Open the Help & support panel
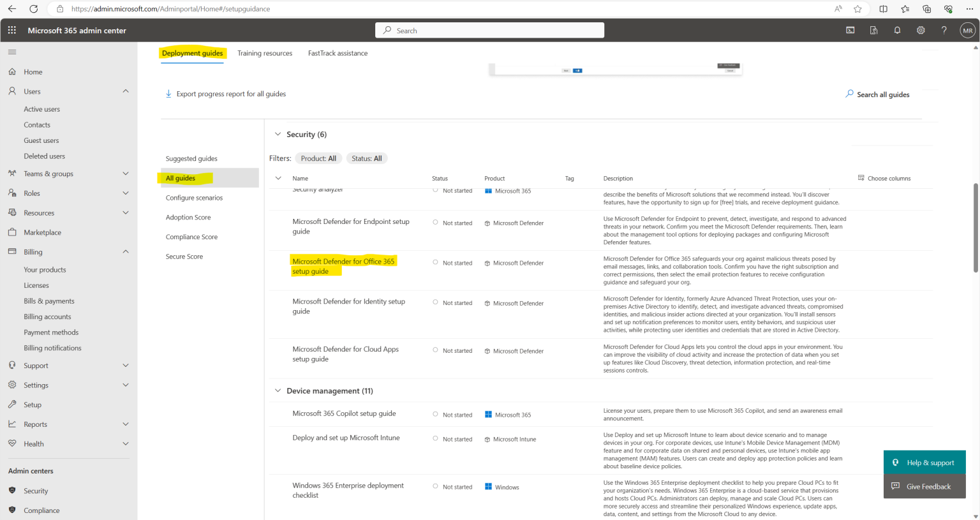 click(924, 462)
